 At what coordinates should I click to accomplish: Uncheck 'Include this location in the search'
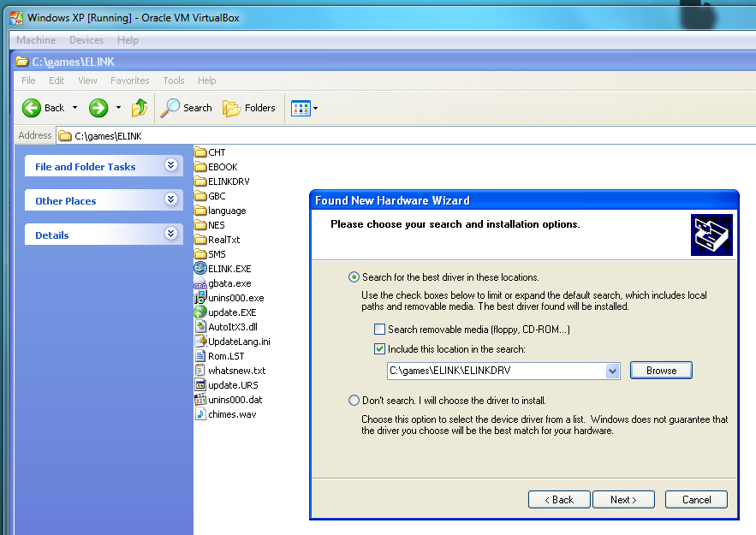pyautogui.click(x=380, y=349)
